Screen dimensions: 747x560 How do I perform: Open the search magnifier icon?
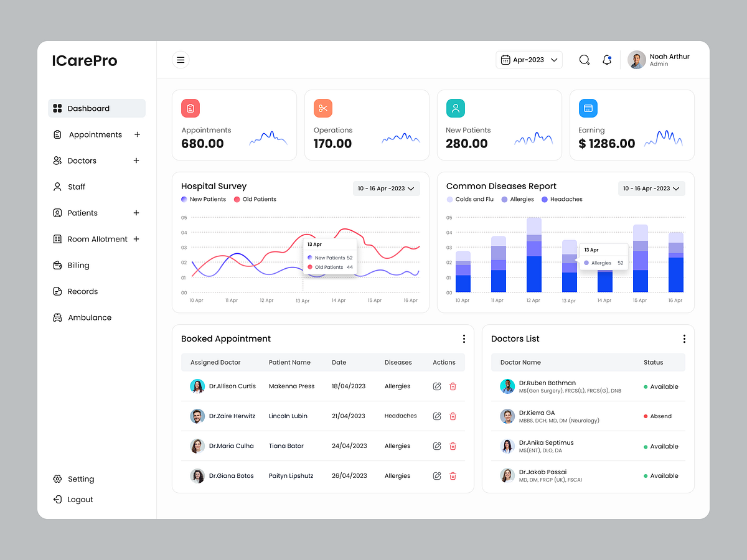[584, 59]
